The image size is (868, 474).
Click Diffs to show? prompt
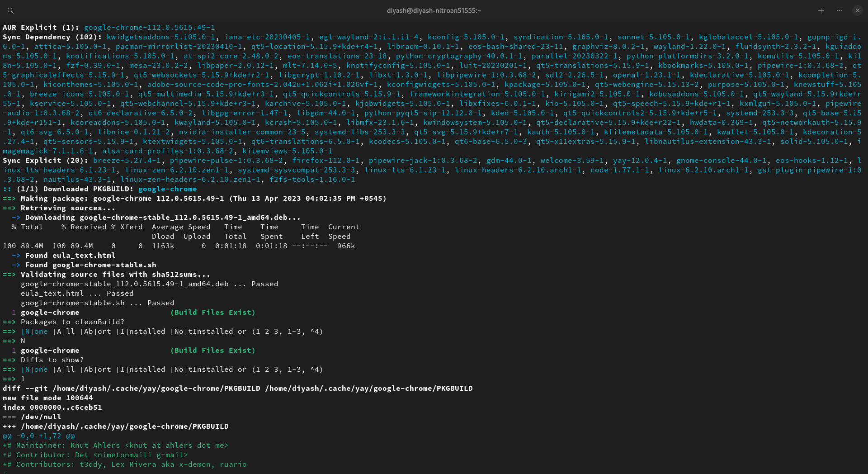click(x=43, y=360)
